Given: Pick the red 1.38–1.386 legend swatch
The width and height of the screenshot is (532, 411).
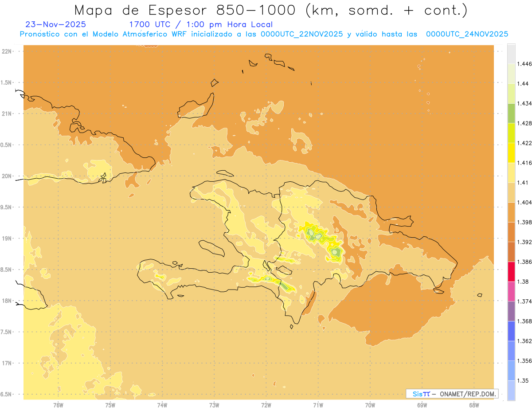Looking at the screenshot, I should [x=511, y=272].
